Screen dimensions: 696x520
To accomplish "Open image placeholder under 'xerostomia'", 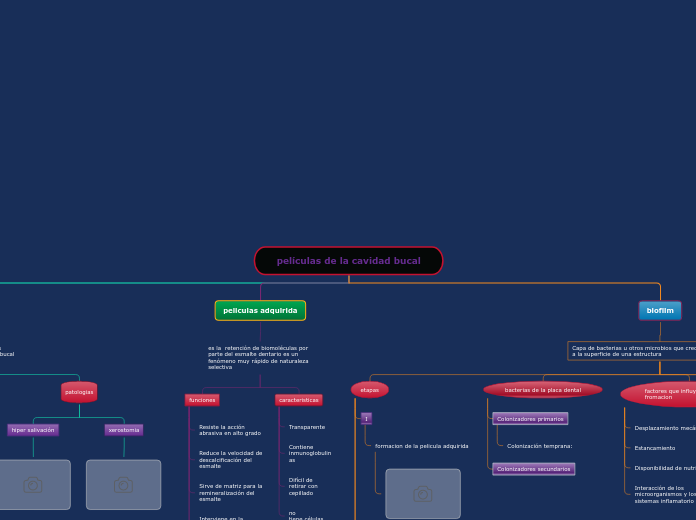I will pos(123,484).
